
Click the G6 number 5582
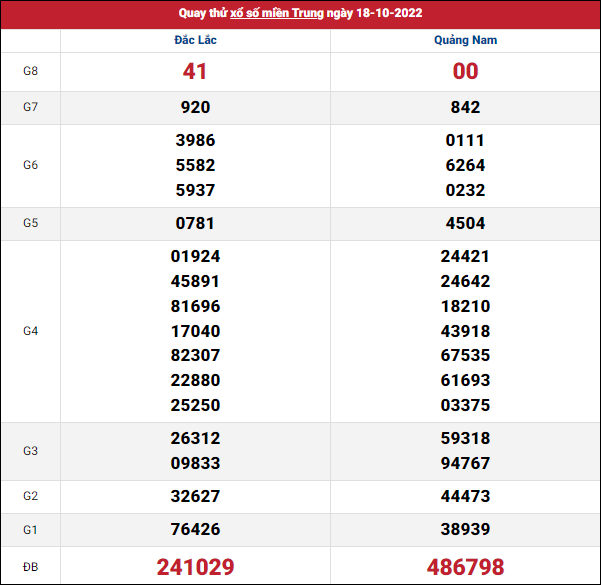pyautogui.click(x=195, y=165)
